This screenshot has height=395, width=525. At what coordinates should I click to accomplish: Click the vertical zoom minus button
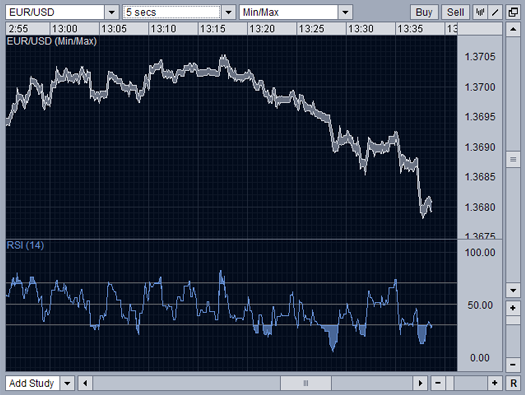click(x=513, y=365)
